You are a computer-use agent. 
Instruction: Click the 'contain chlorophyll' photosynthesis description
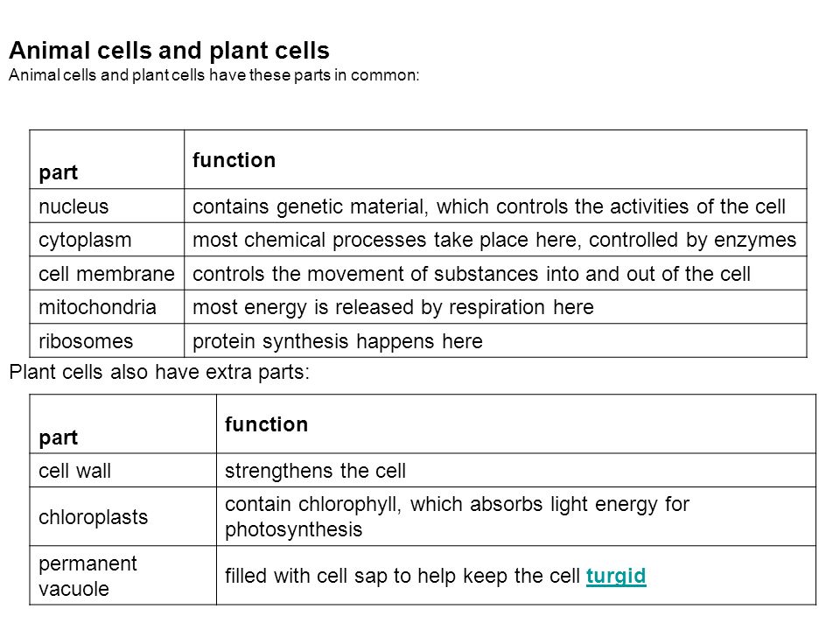457,516
